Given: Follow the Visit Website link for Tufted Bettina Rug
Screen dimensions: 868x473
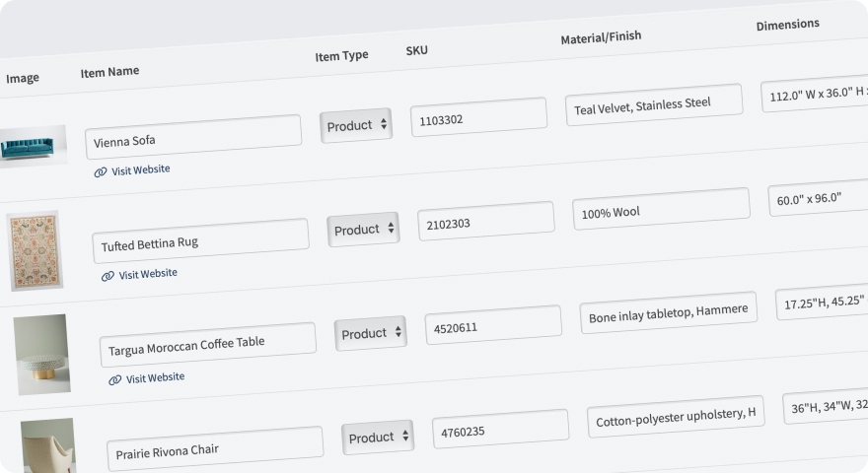Looking at the screenshot, I should 148,274.
